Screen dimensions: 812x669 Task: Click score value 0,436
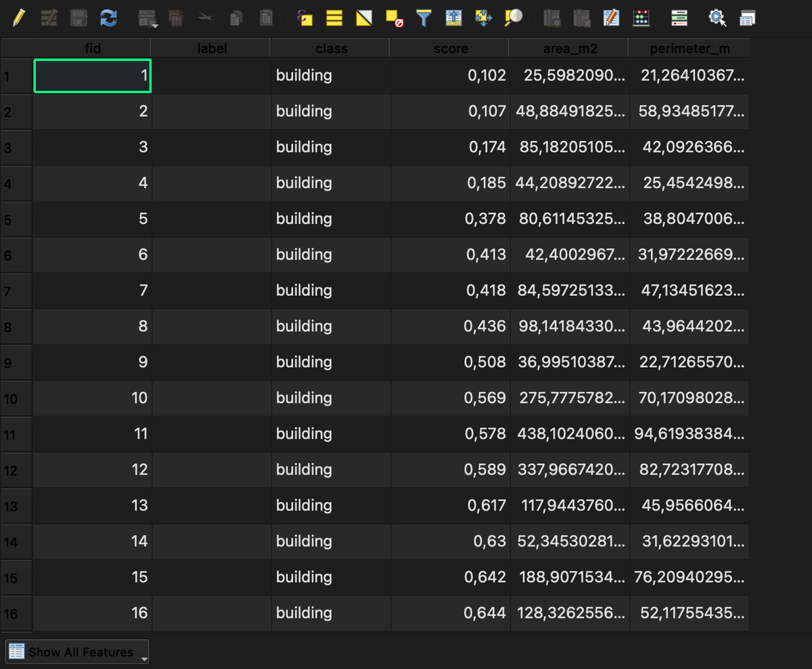450,326
